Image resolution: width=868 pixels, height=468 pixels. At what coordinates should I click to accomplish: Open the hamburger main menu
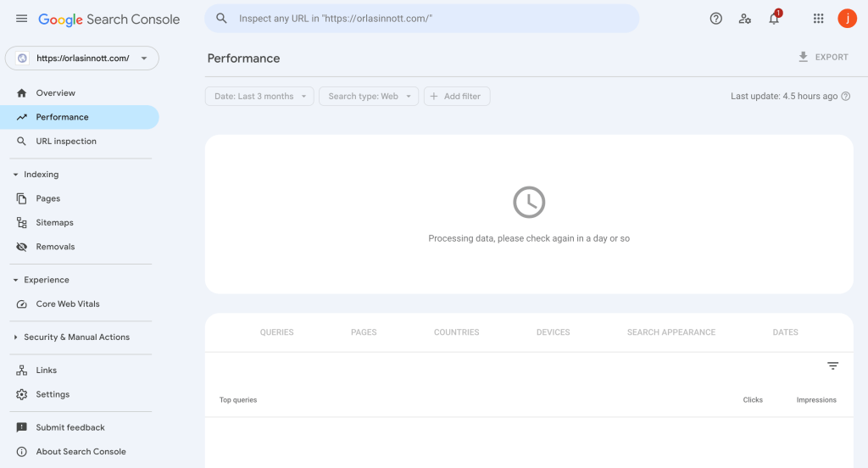coord(22,19)
